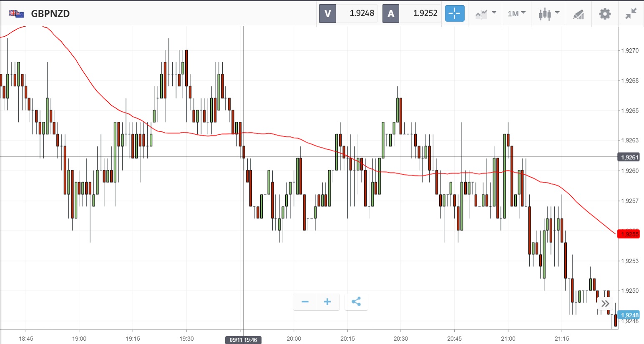Screen dimensions: 644x344
Task: Click the red moving average price label
Action: pos(628,234)
